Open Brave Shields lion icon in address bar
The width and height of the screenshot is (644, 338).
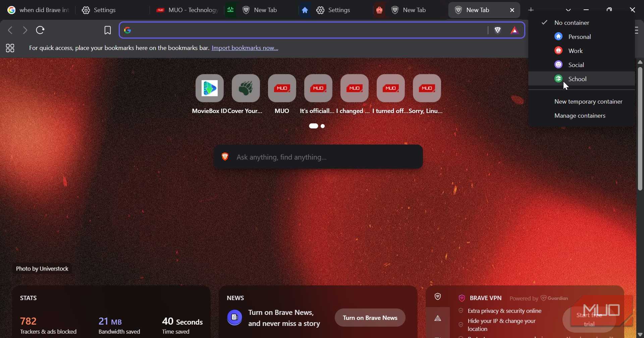(498, 31)
